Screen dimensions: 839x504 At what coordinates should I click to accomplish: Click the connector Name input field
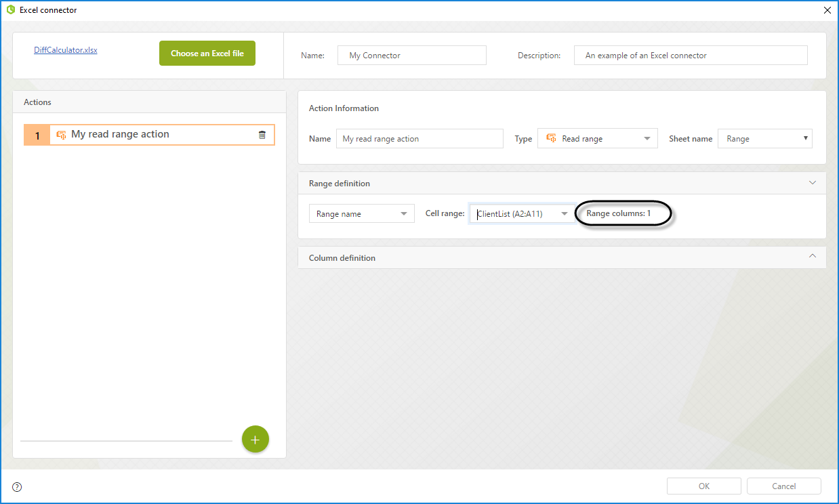[x=411, y=56]
